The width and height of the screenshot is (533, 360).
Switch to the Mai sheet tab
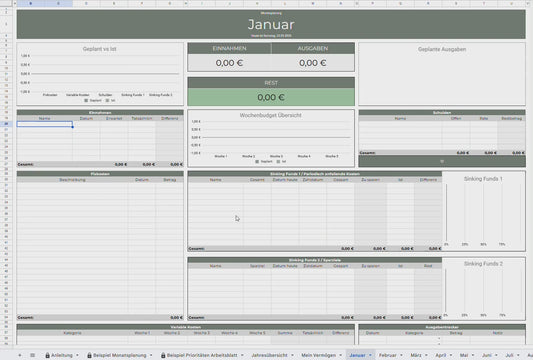(x=464, y=355)
